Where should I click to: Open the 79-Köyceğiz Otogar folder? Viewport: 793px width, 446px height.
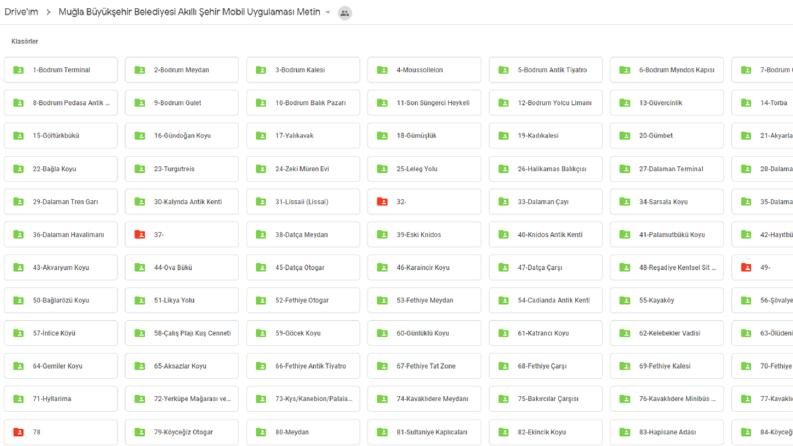click(x=182, y=432)
